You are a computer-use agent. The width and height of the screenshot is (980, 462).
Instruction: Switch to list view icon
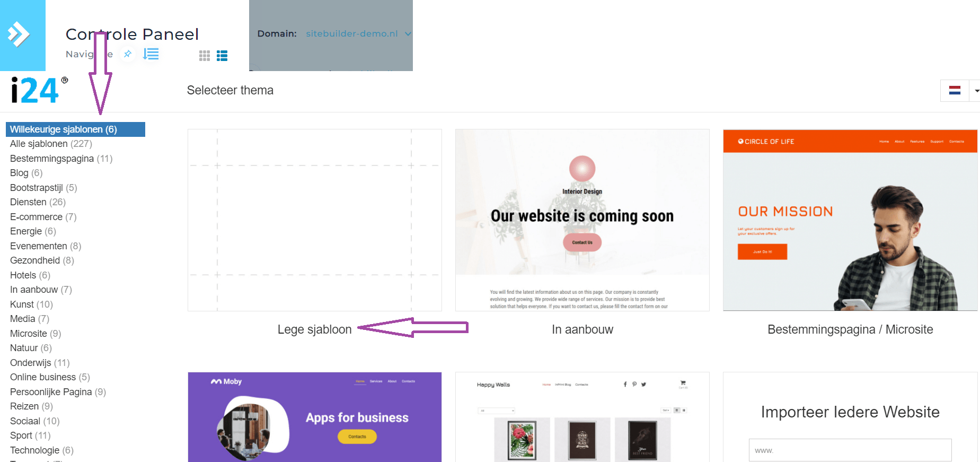[222, 56]
